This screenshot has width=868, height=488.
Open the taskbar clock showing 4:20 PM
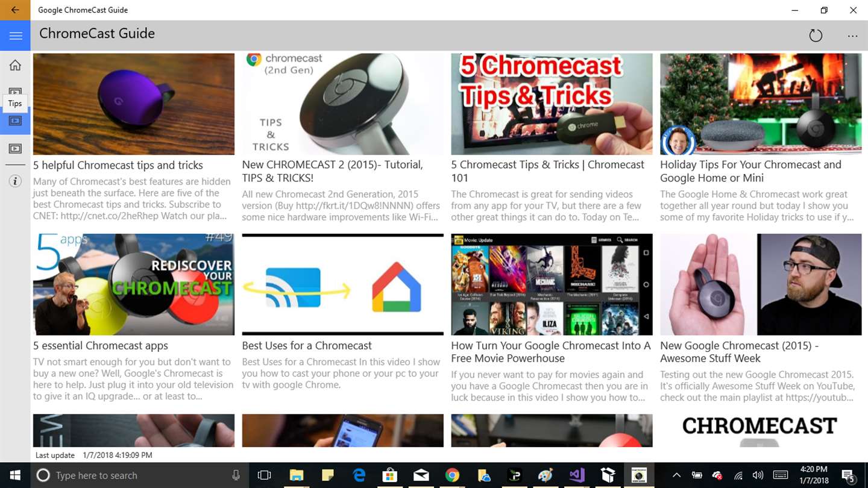814,475
